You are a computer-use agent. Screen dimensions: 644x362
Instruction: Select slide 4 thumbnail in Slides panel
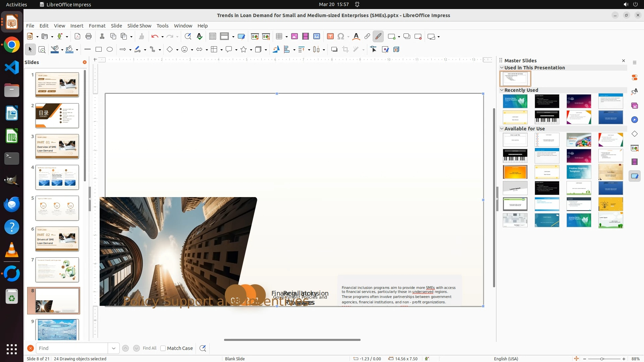click(57, 177)
